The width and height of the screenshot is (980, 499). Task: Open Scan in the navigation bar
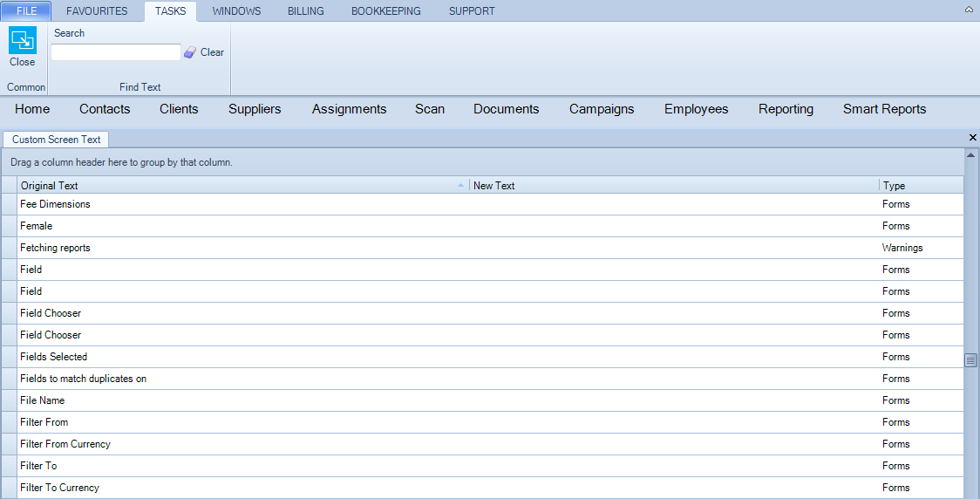[x=429, y=109]
